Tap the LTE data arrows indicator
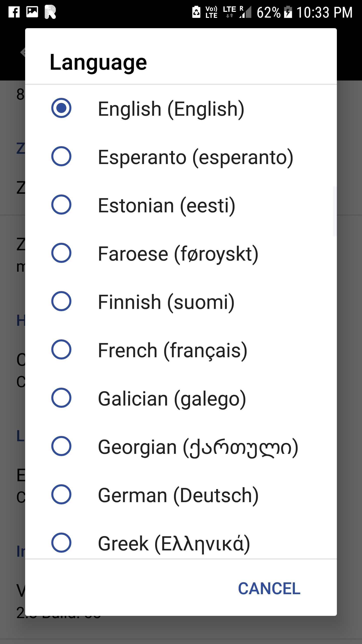Screen dimensions: 362x644 click(x=230, y=12)
